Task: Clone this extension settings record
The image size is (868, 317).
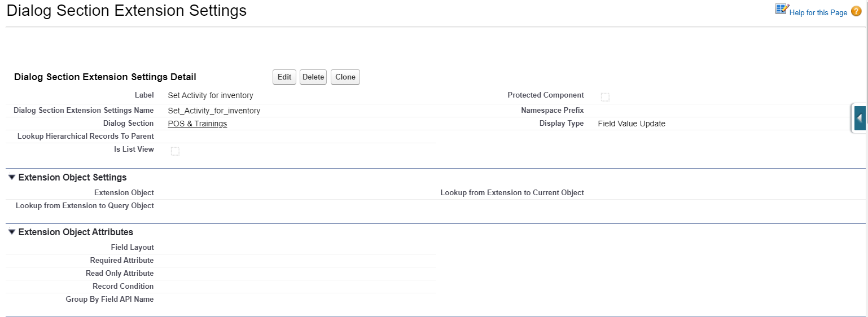Action: point(345,77)
